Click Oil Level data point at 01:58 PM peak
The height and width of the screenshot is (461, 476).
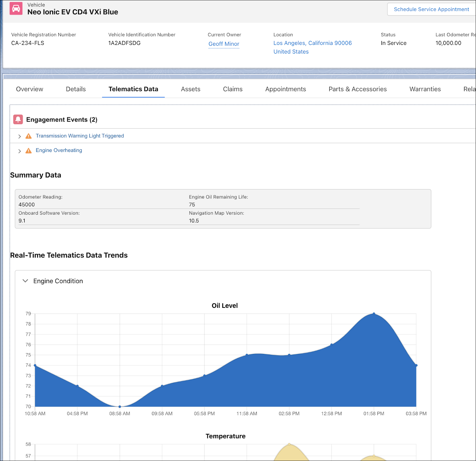(x=374, y=314)
